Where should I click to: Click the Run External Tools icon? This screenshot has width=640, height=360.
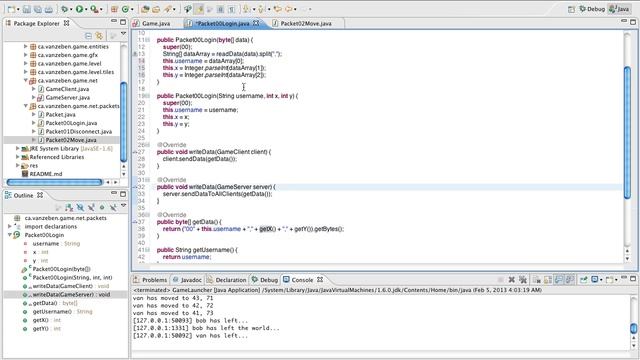[x=94, y=9]
